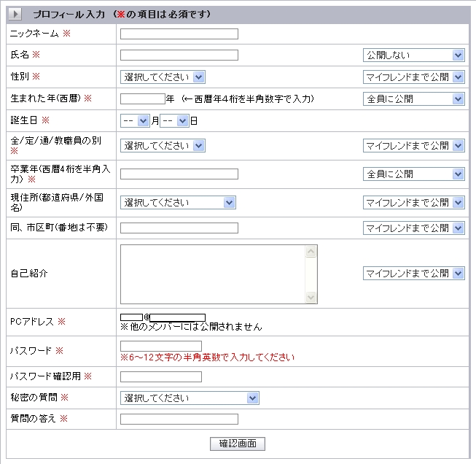
Task: Open the 性別 row privacy dropdown
Action: (x=414, y=77)
